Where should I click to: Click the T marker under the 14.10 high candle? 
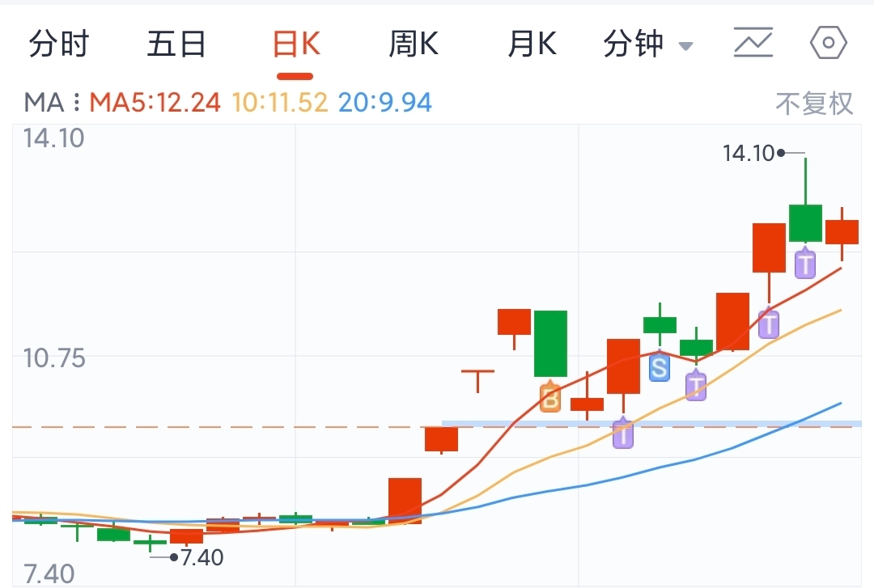click(805, 262)
